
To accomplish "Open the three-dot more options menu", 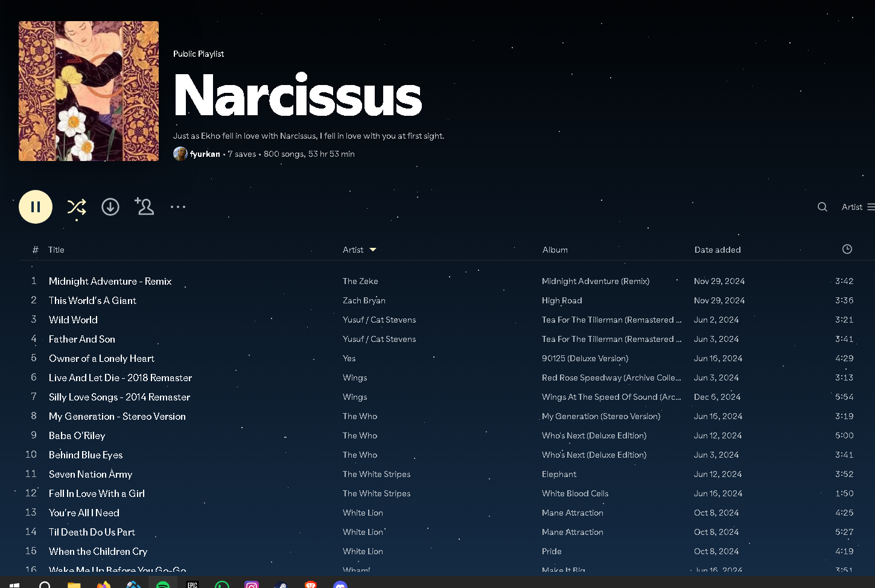I will 178,207.
